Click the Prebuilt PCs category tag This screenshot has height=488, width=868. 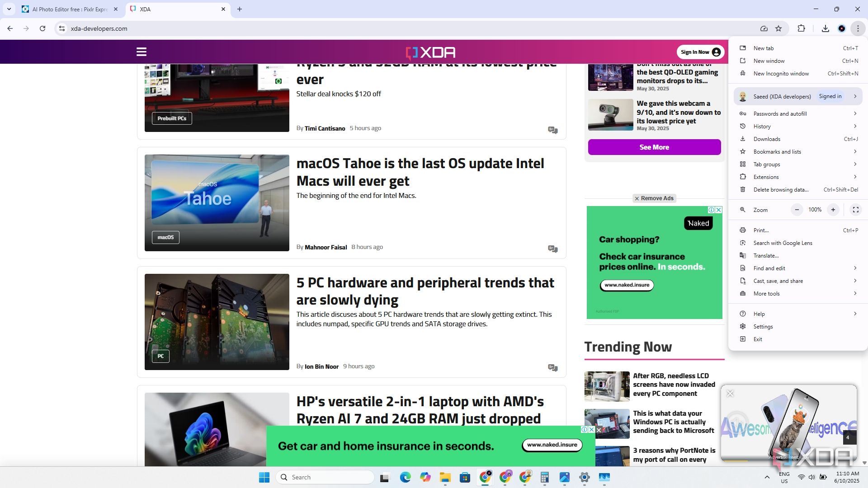pyautogui.click(x=172, y=118)
